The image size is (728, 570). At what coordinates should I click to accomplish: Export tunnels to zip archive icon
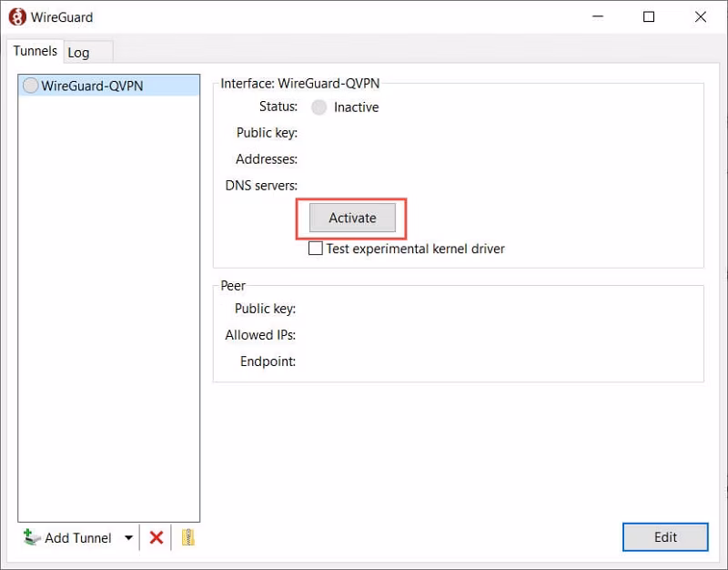[x=188, y=537]
